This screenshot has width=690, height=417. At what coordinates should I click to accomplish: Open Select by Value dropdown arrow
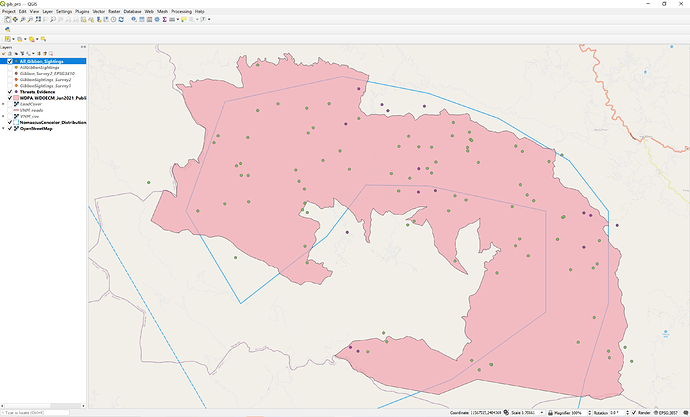coord(25,39)
